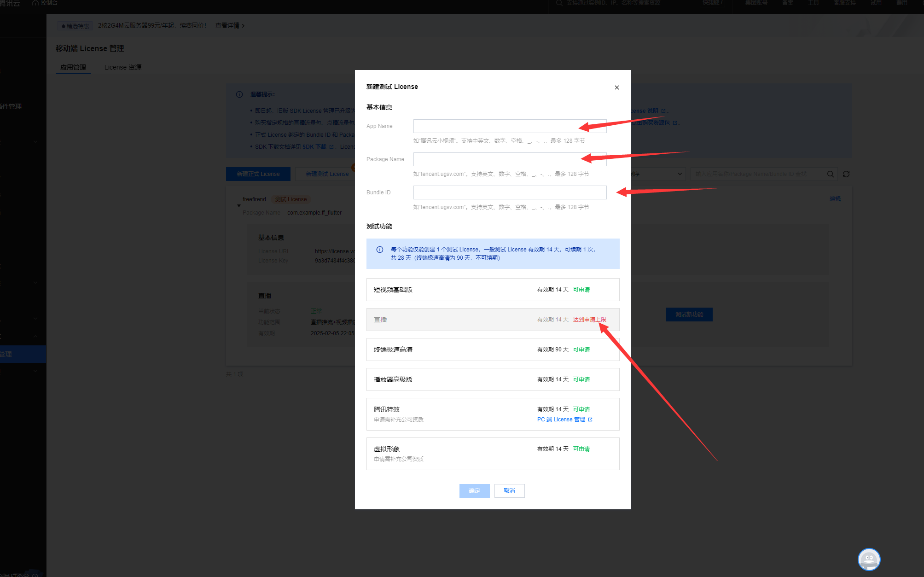Select the 应用管理 tab

pyautogui.click(x=73, y=67)
